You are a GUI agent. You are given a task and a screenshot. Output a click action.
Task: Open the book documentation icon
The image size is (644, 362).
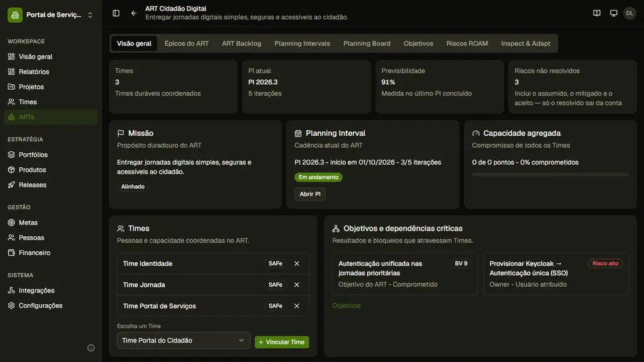click(x=597, y=13)
